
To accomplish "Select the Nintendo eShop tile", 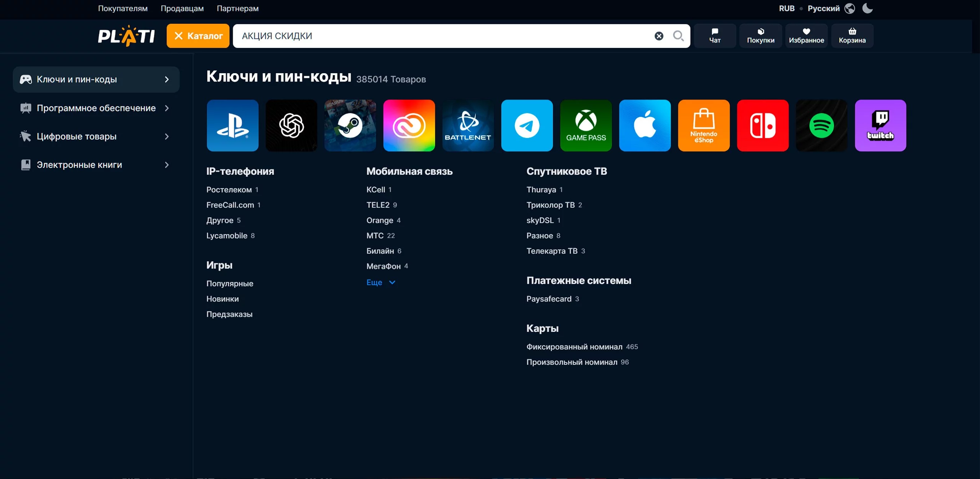I will point(704,125).
